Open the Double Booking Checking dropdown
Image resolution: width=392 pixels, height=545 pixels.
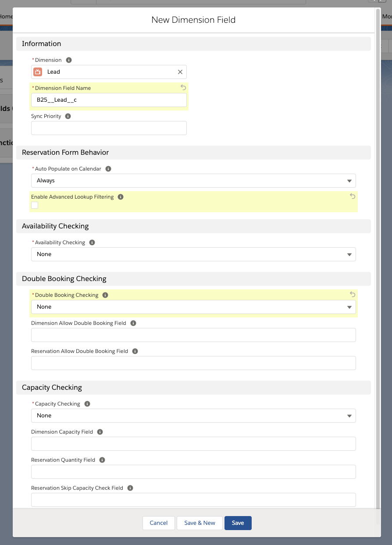(x=193, y=307)
